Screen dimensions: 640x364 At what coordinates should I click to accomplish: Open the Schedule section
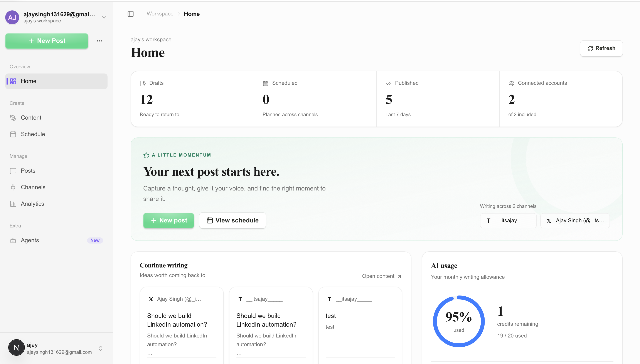point(56,134)
